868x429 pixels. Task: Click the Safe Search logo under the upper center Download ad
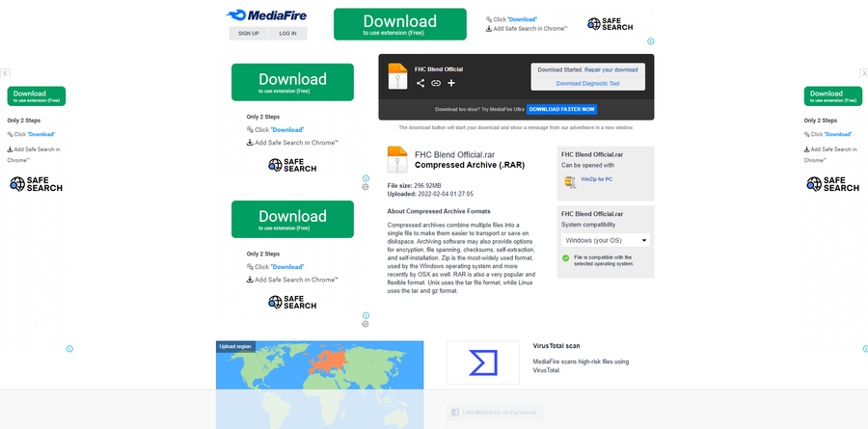(292, 165)
